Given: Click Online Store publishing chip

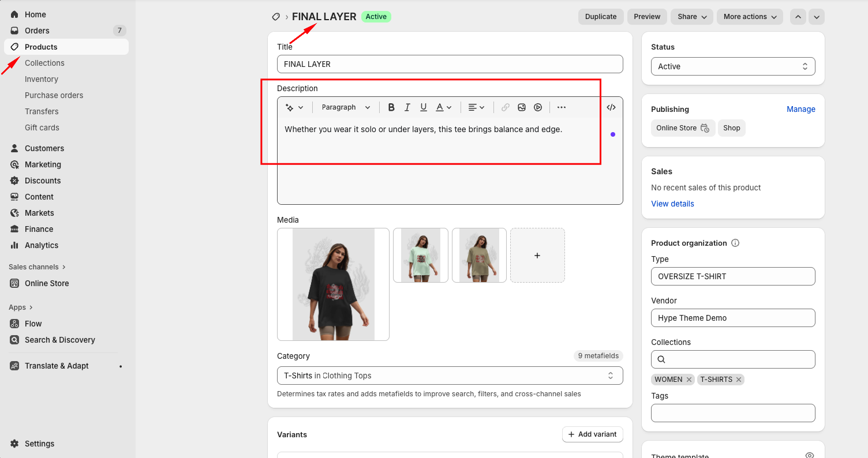Looking at the screenshot, I should [683, 128].
